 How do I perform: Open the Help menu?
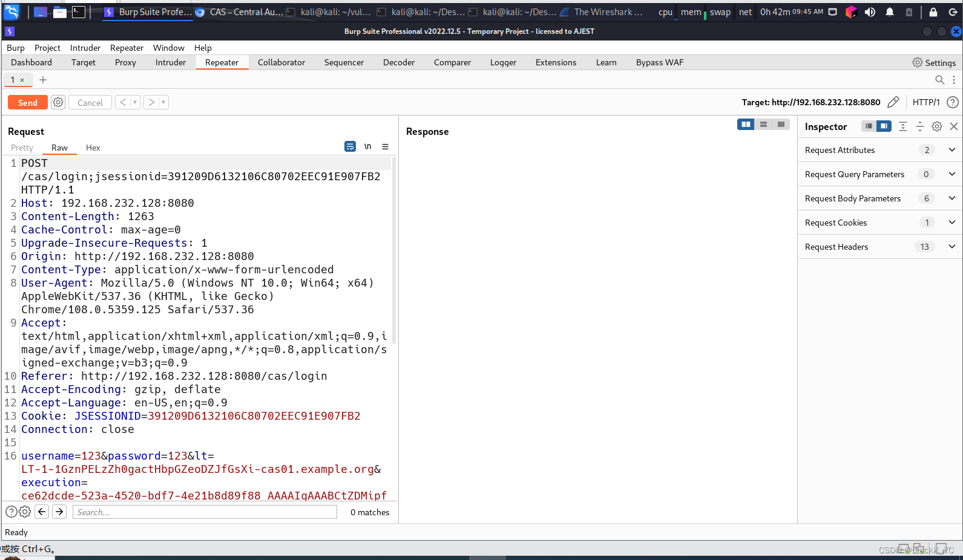(203, 48)
